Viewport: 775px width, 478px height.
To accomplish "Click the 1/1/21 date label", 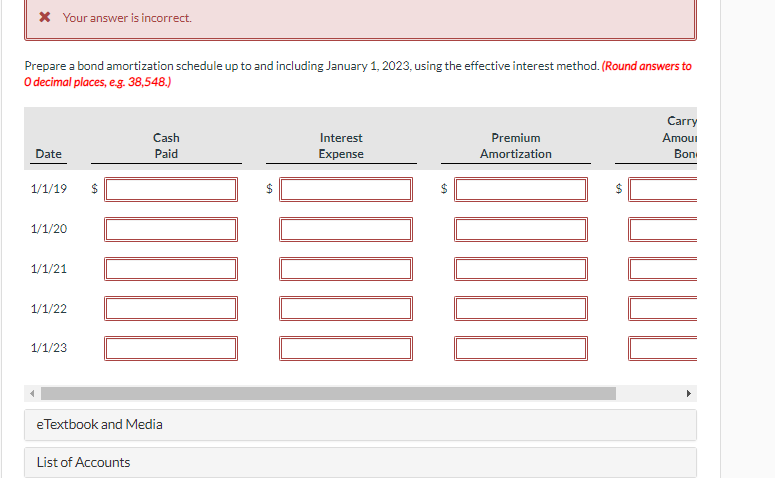I will pos(48,269).
